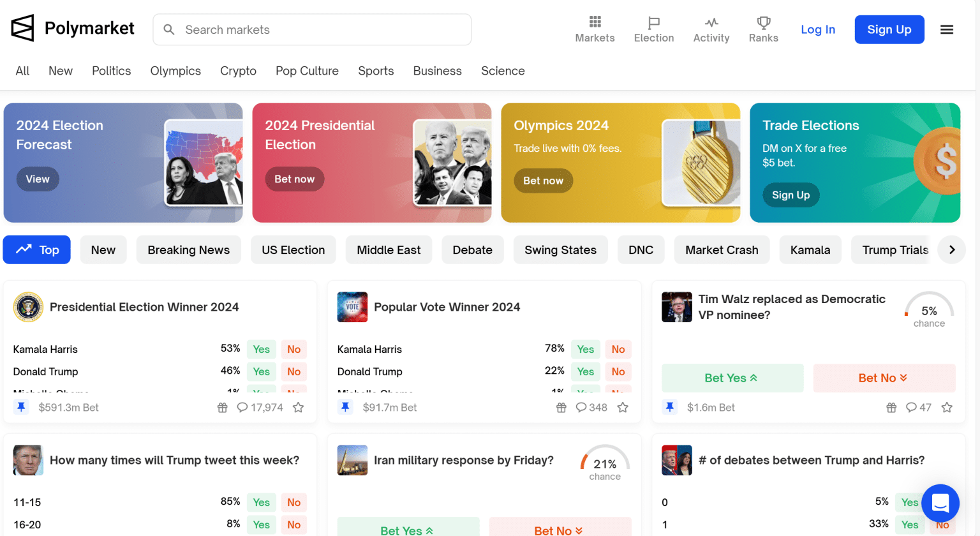Open the Ranks trophy icon
The image size is (980, 536).
pyautogui.click(x=763, y=23)
